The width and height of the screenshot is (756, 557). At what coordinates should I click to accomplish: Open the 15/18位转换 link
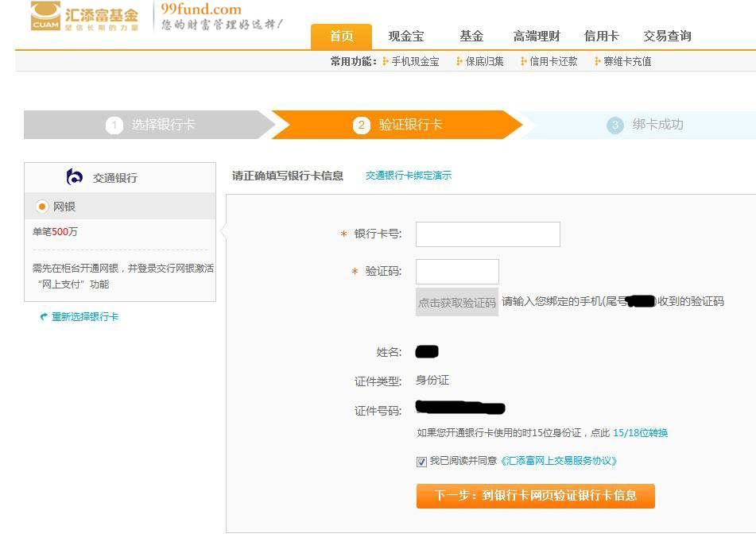640,433
